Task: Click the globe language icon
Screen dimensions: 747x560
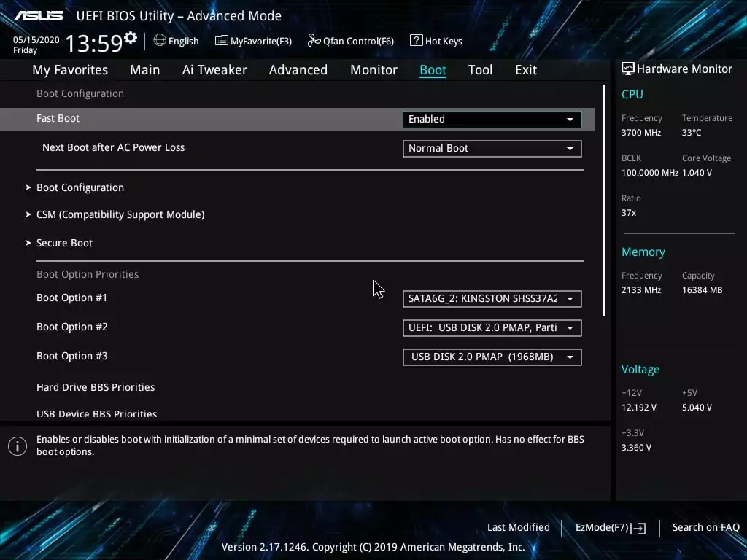Action: (160, 41)
